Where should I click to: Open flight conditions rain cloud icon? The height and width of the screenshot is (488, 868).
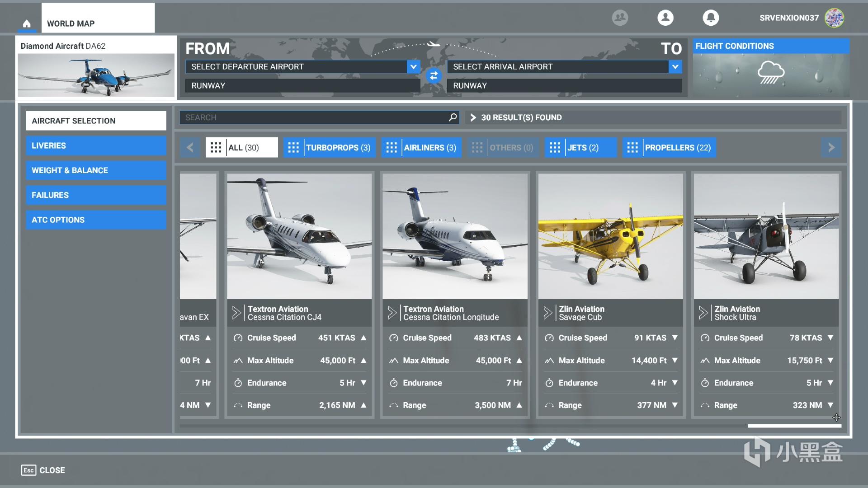(x=771, y=72)
